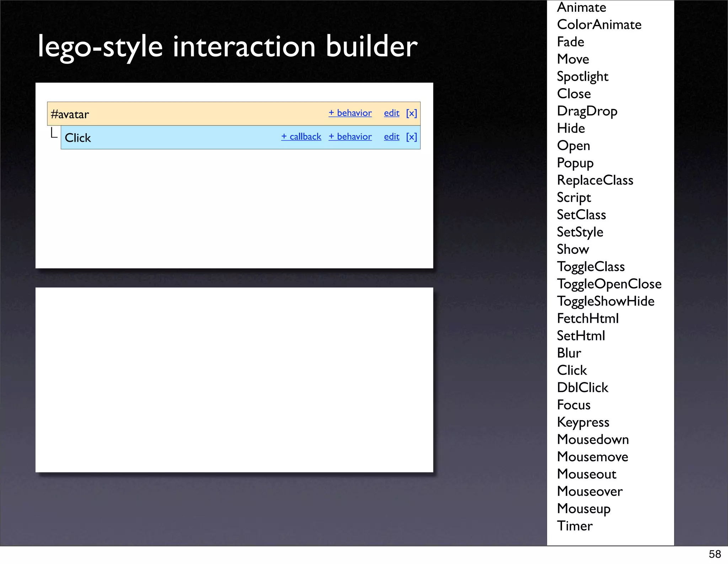Choose SetStyle from the list
The height and width of the screenshot is (564, 728).
click(580, 232)
